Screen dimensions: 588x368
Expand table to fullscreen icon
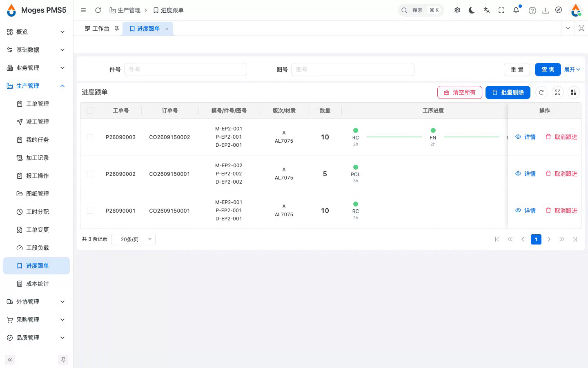[558, 92]
